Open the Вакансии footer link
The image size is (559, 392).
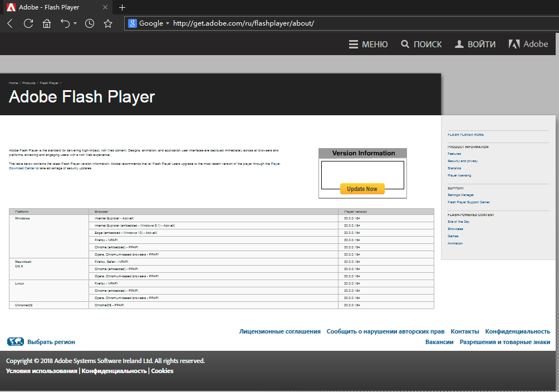click(x=439, y=342)
